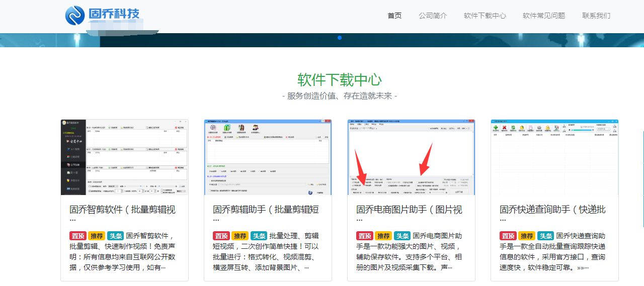Click 头条 tag on 固乔剪辑助手 card
This screenshot has width=644, height=286.
259,236
